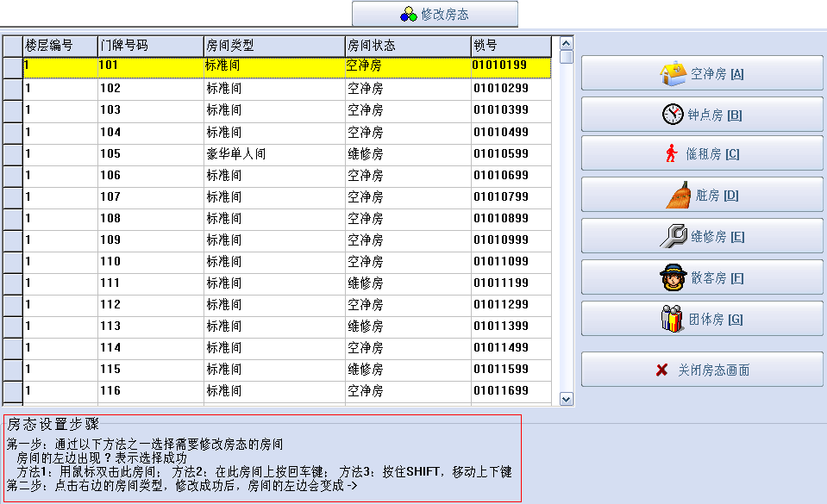Click the clock icon on 钟点房 [B]
The width and height of the screenshot is (827, 504).
pyautogui.click(x=673, y=115)
